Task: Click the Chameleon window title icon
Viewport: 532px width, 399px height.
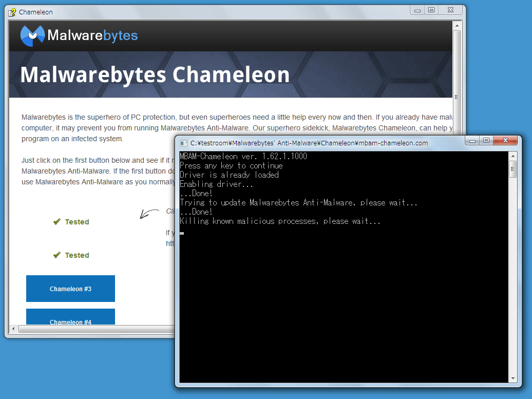Action: [12, 12]
